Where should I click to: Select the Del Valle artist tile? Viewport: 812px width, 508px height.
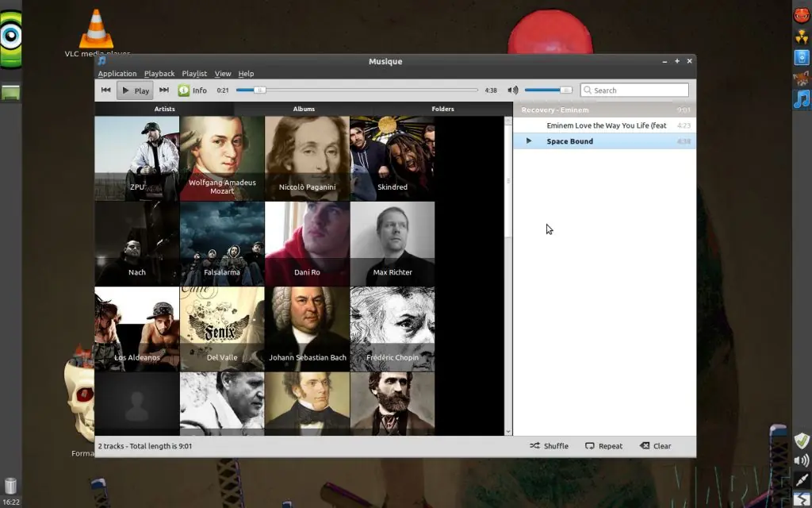click(222, 329)
